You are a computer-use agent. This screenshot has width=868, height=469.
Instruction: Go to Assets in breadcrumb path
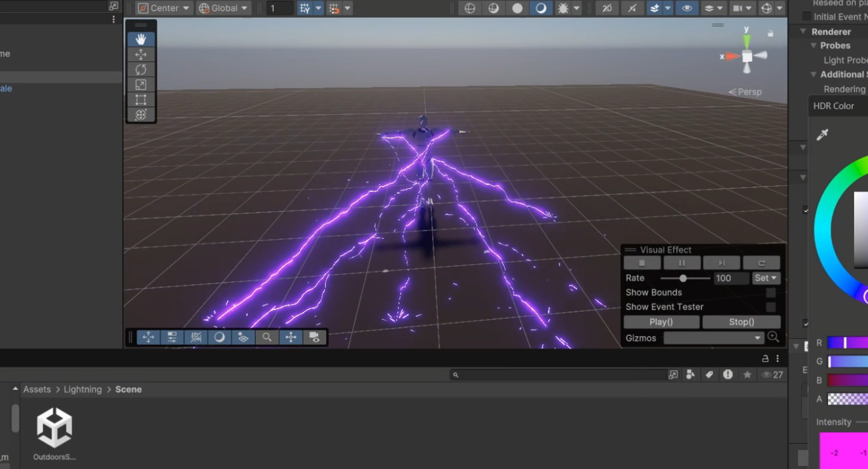pyautogui.click(x=37, y=389)
